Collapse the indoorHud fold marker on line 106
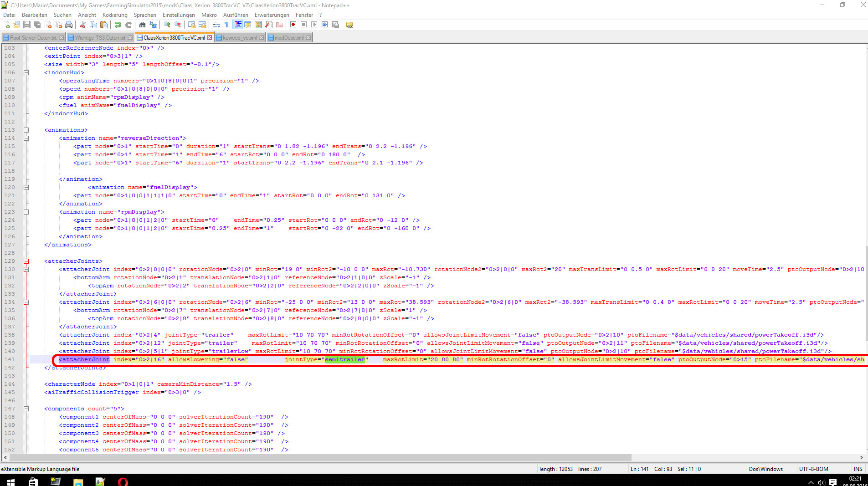 (x=26, y=72)
